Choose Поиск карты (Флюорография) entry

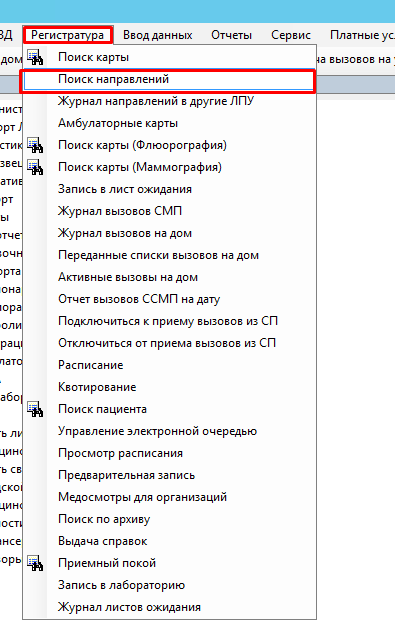tap(169, 145)
